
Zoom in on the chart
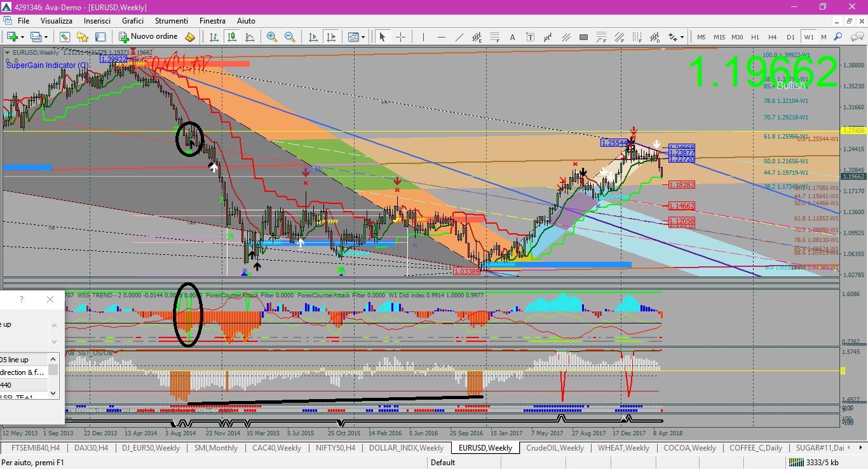pos(272,37)
